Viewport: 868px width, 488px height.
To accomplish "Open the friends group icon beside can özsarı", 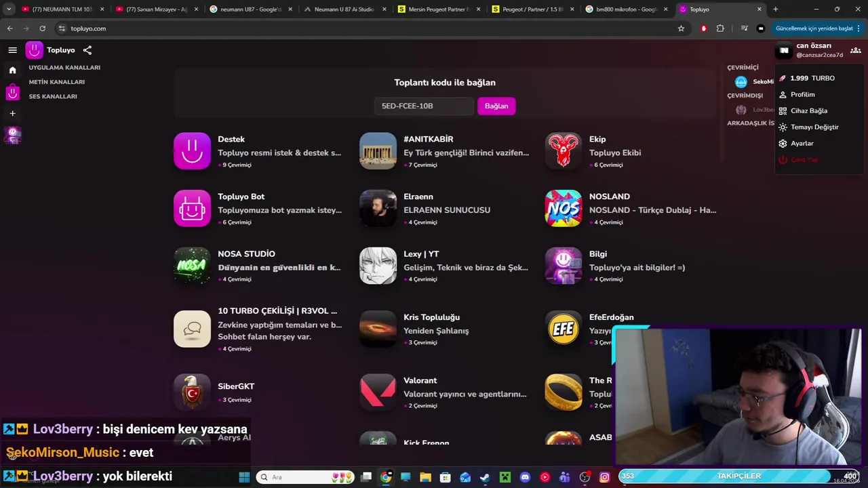I will coord(856,50).
